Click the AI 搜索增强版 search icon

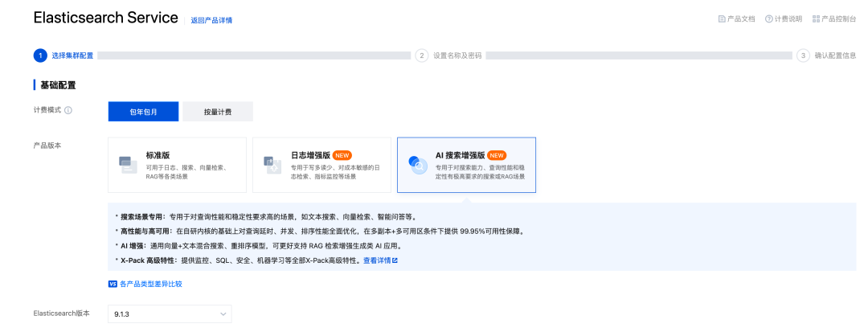pos(417,165)
